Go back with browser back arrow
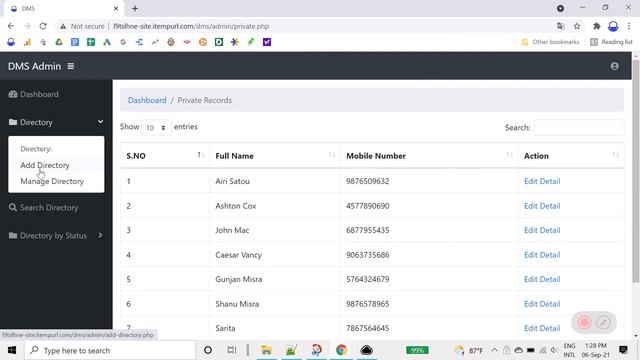Screen dimensions: 640x360 (11, 26)
